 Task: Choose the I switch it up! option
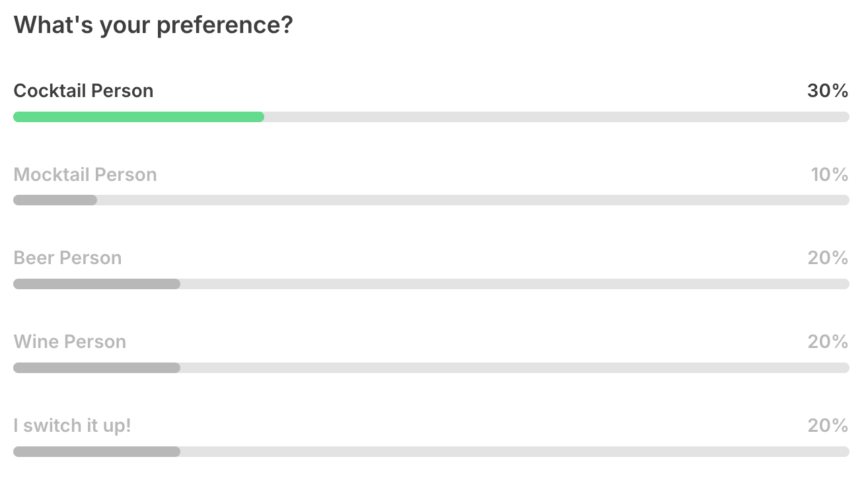click(73, 426)
